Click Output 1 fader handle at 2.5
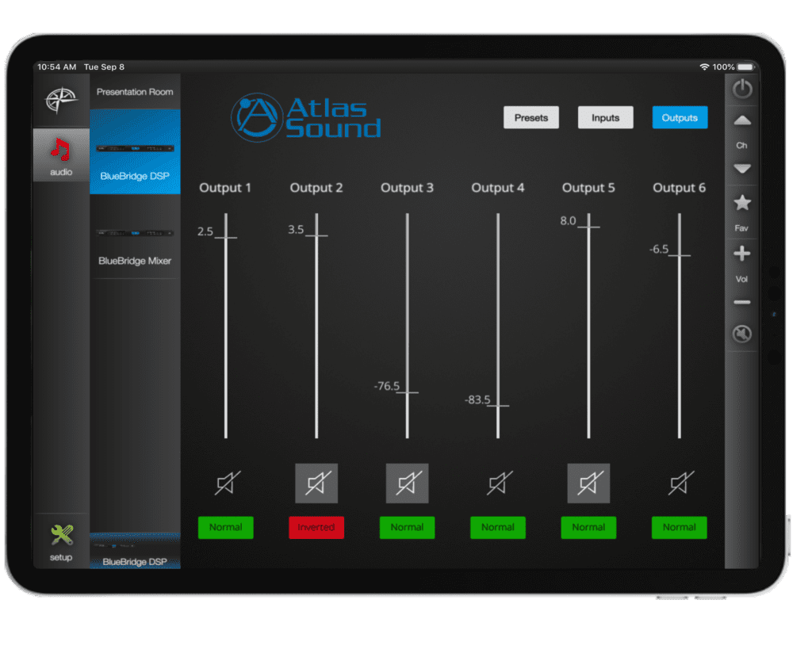The image size is (812, 661). coord(226,238)
